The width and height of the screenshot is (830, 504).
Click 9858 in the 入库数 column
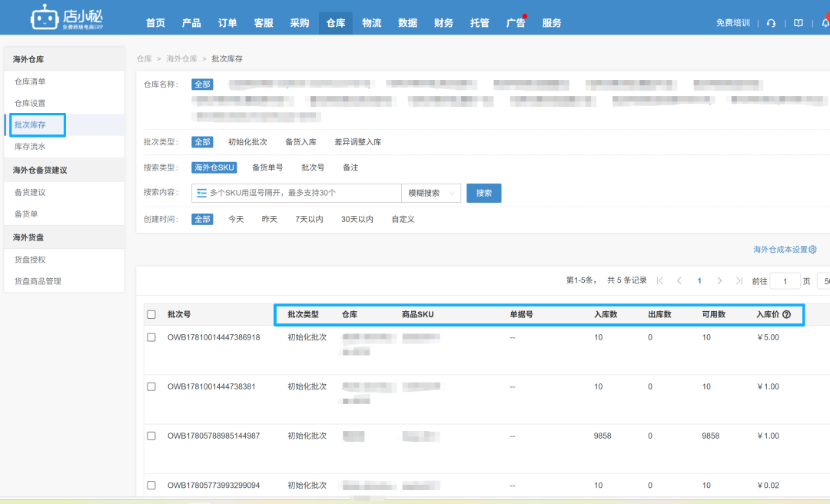(x=603, y=436)
